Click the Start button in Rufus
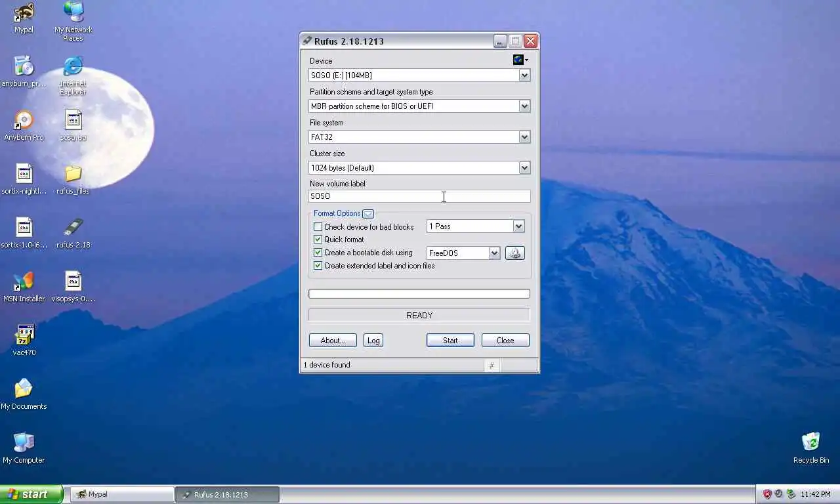Image resolution: width=840 pixels, height=504 pixels. [x=450, y=341]
